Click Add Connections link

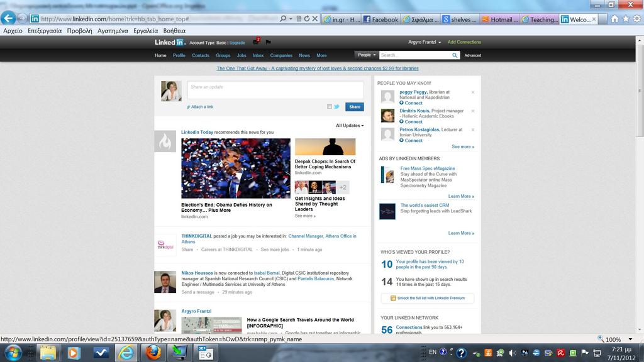[x=464, y=42]
